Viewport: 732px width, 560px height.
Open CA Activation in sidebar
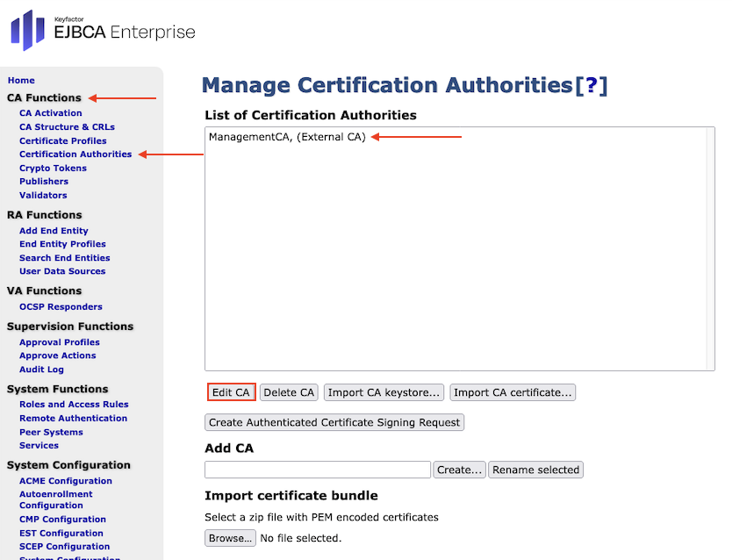[x=51, y=113]
